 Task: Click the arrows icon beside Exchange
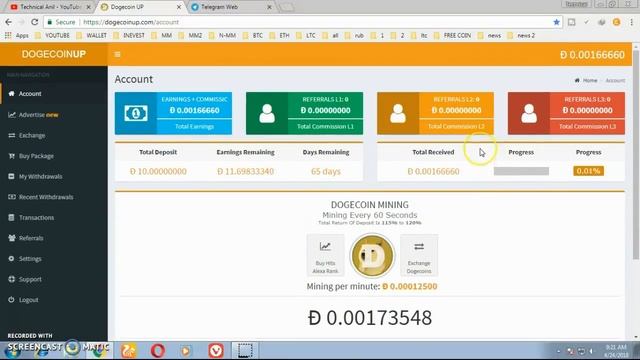point(11,135)
